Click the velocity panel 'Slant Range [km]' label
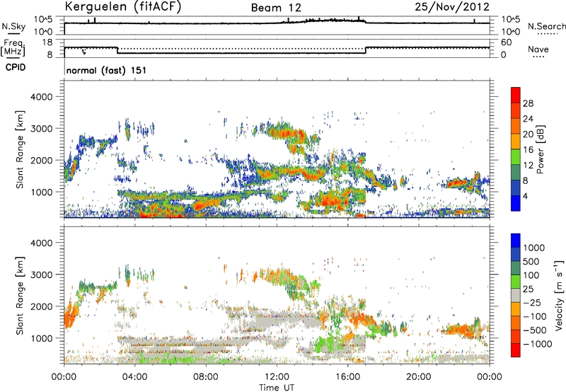The width and height of the screenshot is (566, 392). (x=20, y=295)
